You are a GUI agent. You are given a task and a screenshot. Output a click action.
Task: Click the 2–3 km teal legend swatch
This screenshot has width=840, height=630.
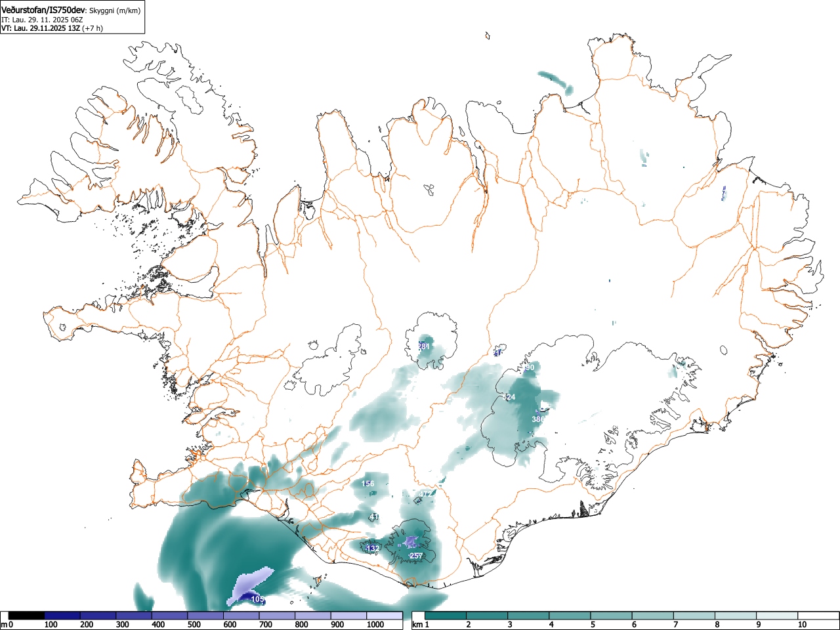tap(488, 616)
